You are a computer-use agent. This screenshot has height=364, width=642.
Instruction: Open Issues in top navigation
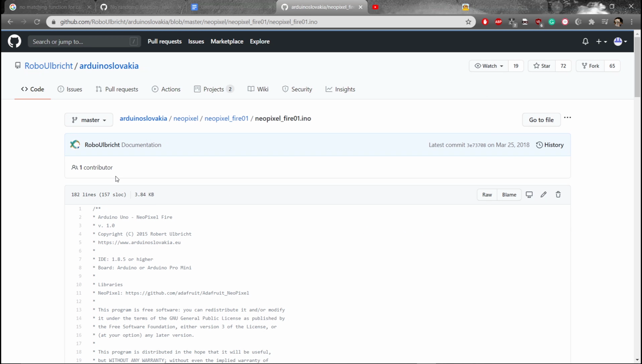pyautogui.click(x=196, y=41)
